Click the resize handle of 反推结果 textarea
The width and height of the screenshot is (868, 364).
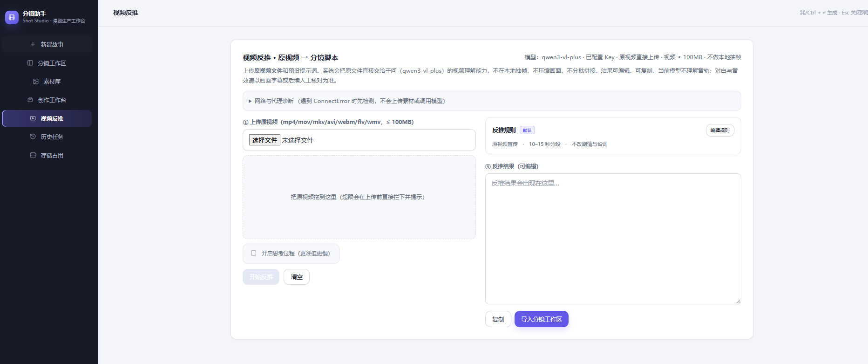click(x=738, y=301)
